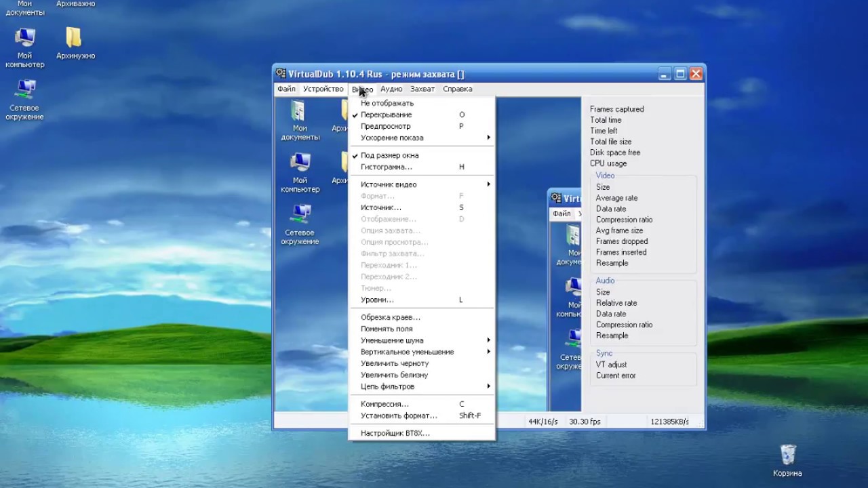The height and width of the screenshot is (488, 868).
Task: Click VirtualDub title bar app icon
Action: 281,74
